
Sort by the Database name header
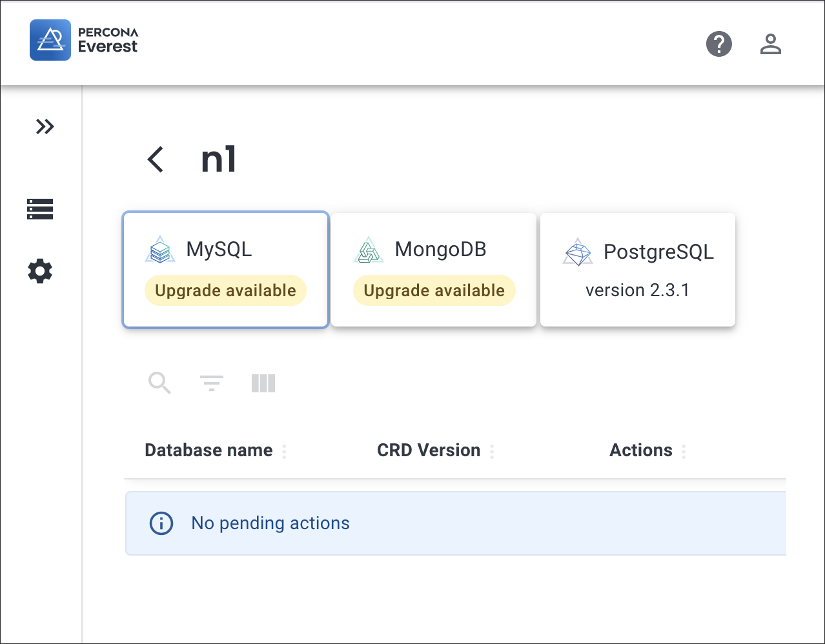[209, 450]
